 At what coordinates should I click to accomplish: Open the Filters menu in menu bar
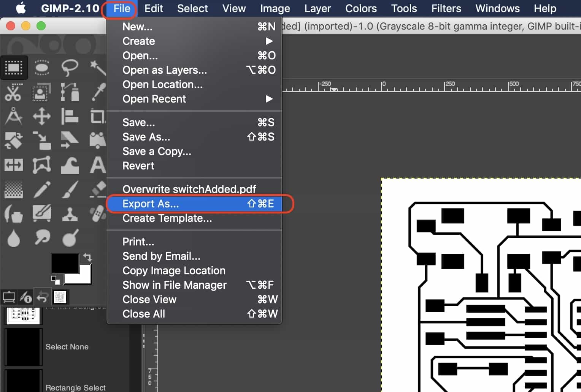(x=446, y=8)
